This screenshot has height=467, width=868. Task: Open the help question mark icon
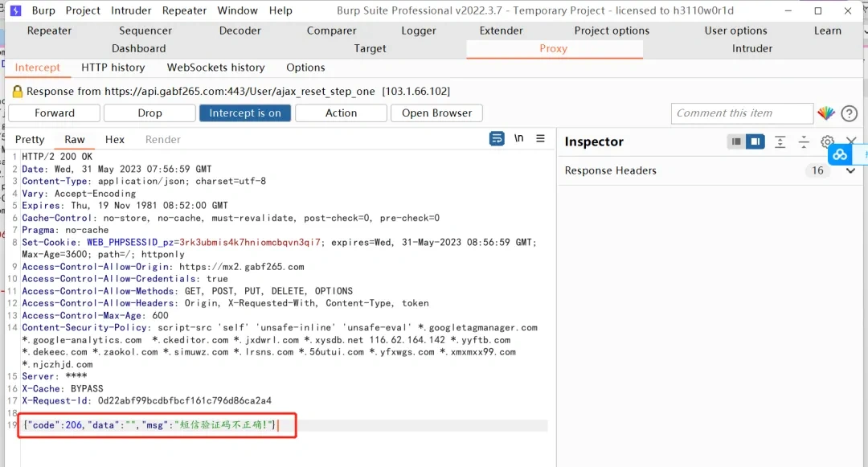[850, 113]
